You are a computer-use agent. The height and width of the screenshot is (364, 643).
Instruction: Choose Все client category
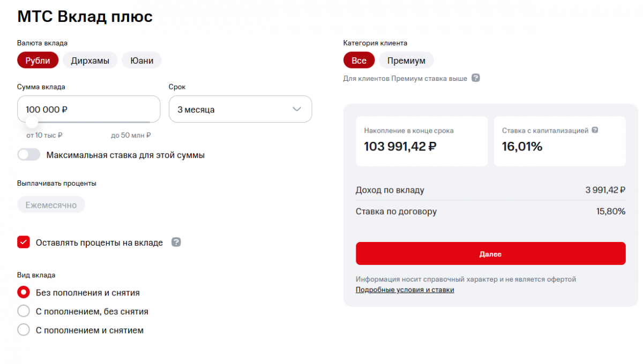[359, 60]
